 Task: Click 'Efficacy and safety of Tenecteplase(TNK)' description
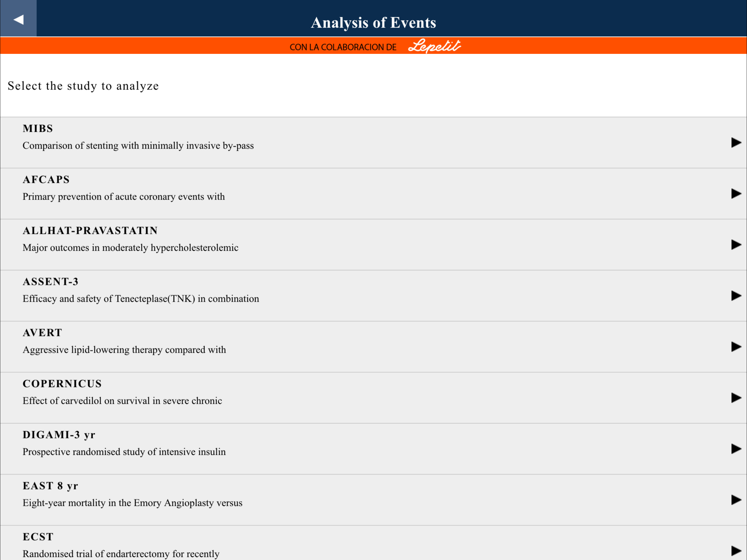(141, 299)
